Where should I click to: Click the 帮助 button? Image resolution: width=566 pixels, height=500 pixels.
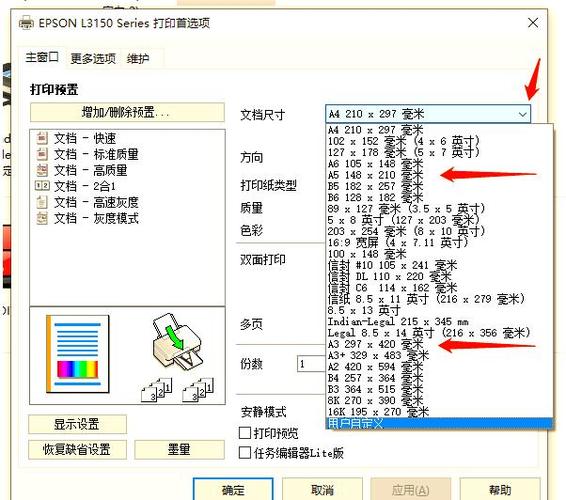(x=500, y=490)
